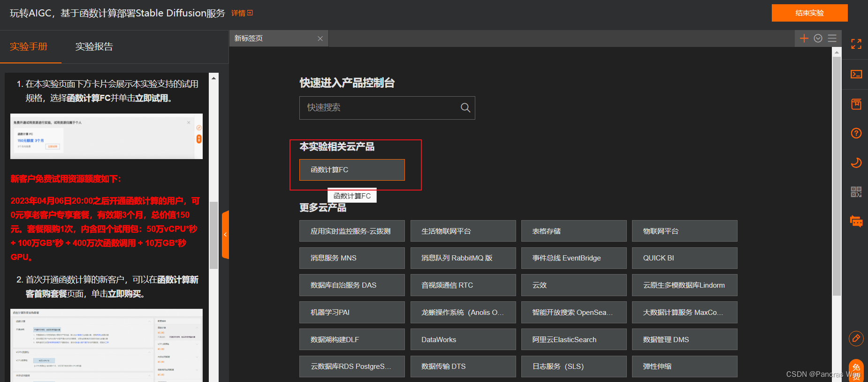Click browser pane scrollbar up arrow
Screen dimensions: 868x382
837,53
